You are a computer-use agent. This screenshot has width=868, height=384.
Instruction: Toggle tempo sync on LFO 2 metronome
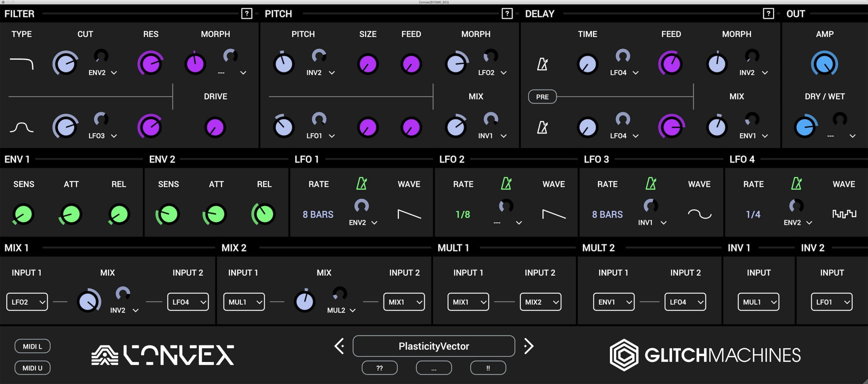point(506,184)
